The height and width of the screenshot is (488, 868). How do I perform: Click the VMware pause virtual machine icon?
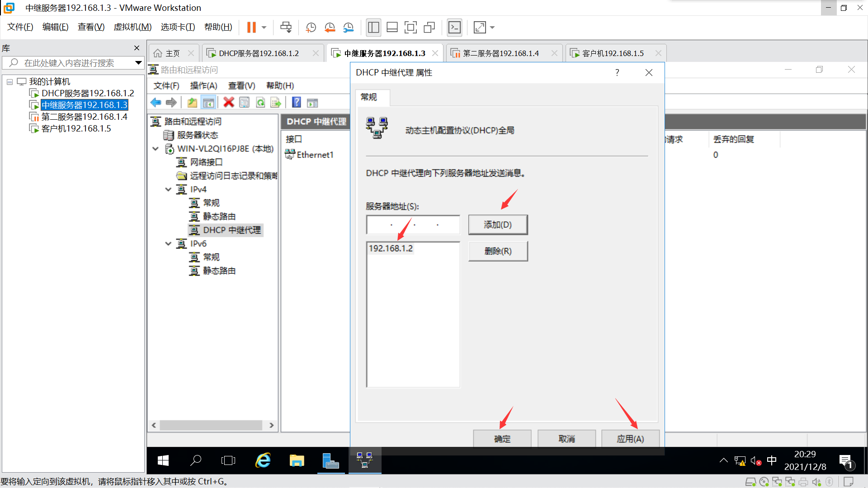[251, 28]
